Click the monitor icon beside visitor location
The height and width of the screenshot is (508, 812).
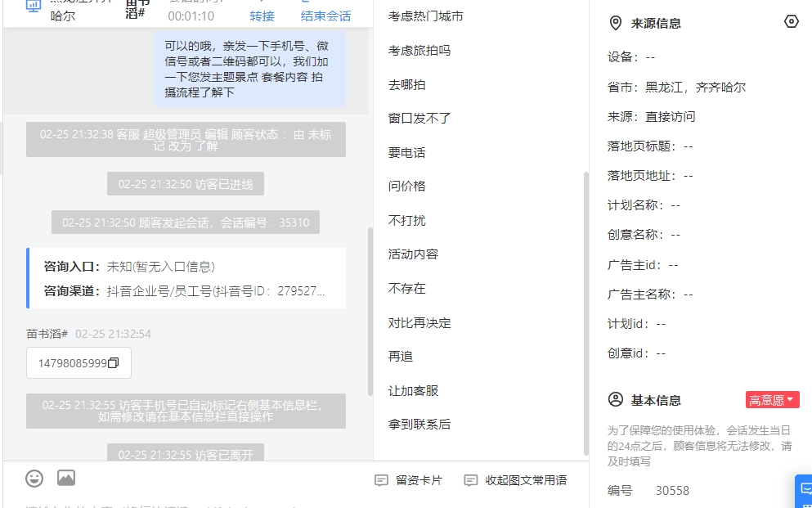click(x=34, y=7)
